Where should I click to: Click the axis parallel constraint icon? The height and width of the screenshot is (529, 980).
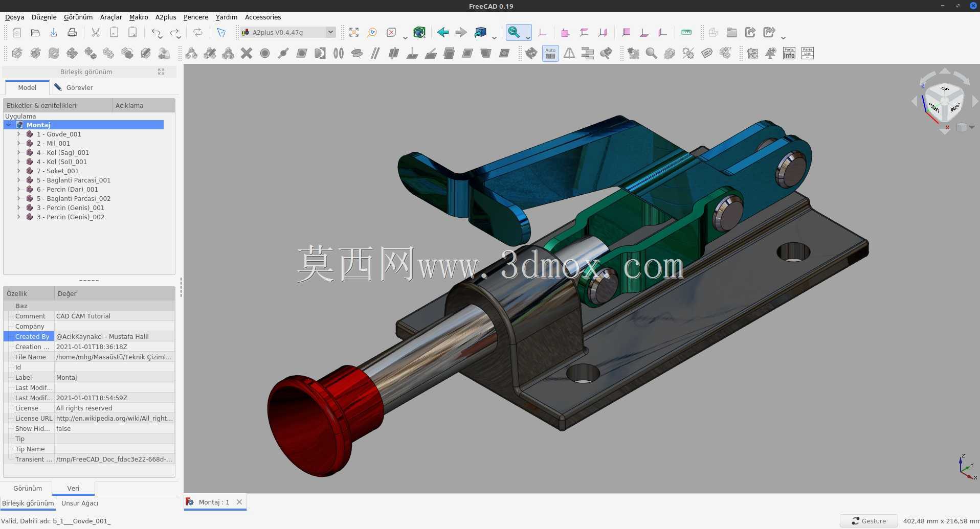(375, 53)
